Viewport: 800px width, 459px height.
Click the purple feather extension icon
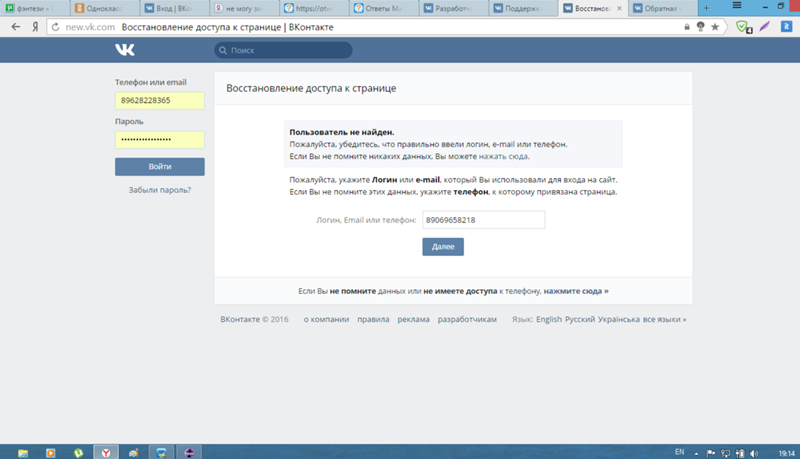click(764, 27)
